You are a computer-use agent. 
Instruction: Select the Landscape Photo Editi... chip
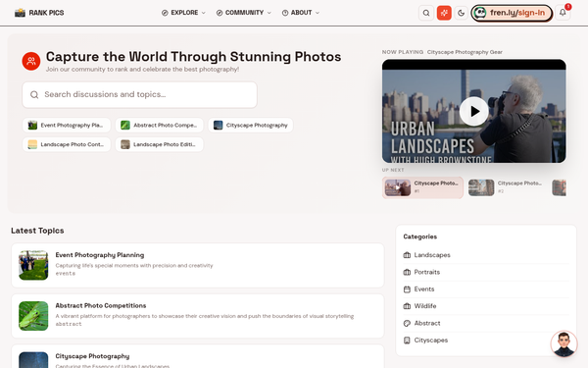coord(160,144)
